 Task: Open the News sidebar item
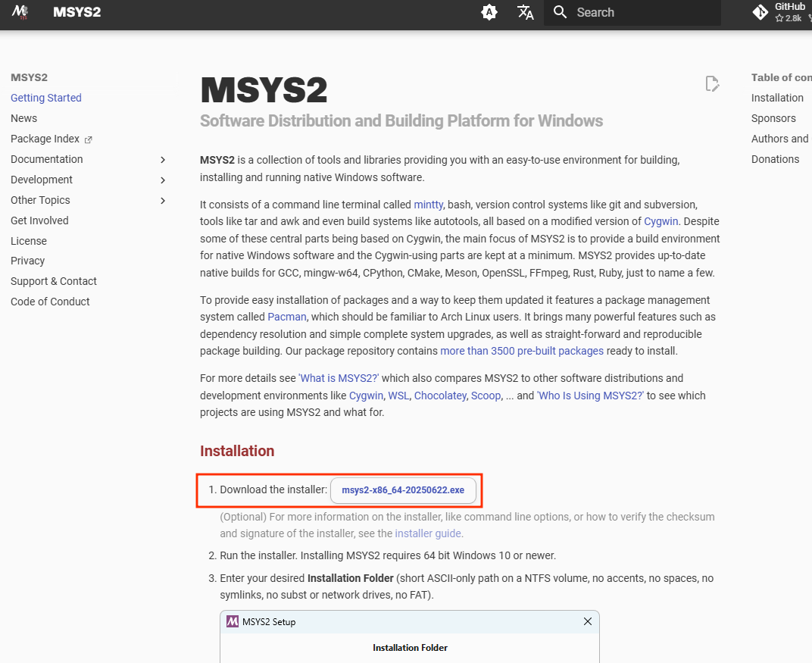coord(23,118)
